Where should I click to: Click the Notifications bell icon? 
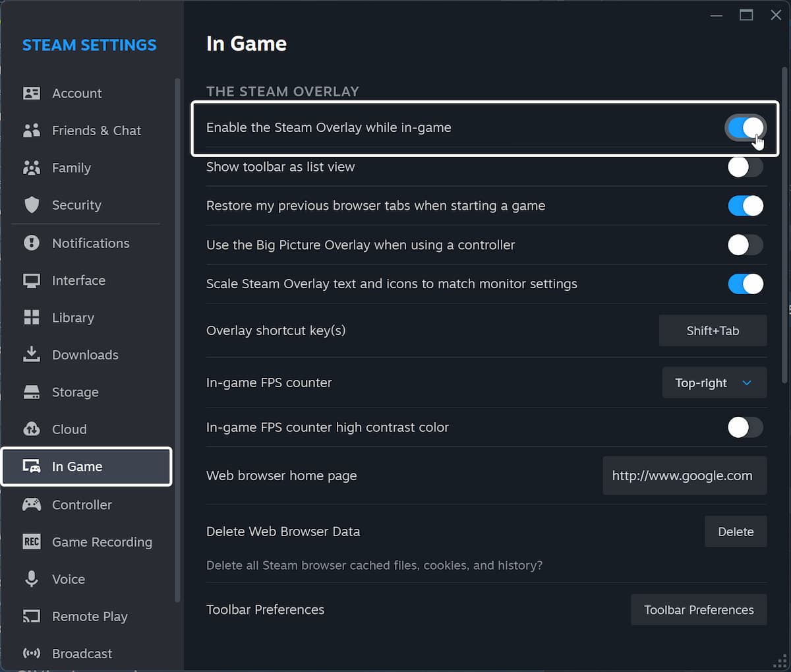tap(32, 243)
